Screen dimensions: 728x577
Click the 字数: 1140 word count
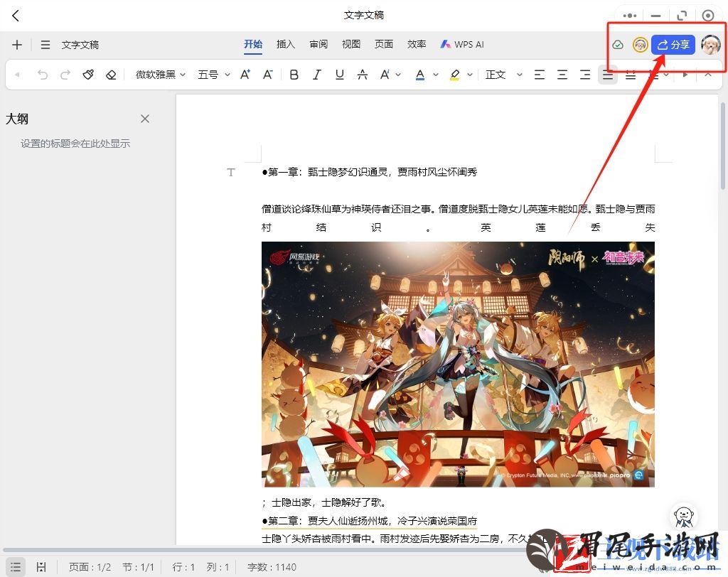(272, 567)
